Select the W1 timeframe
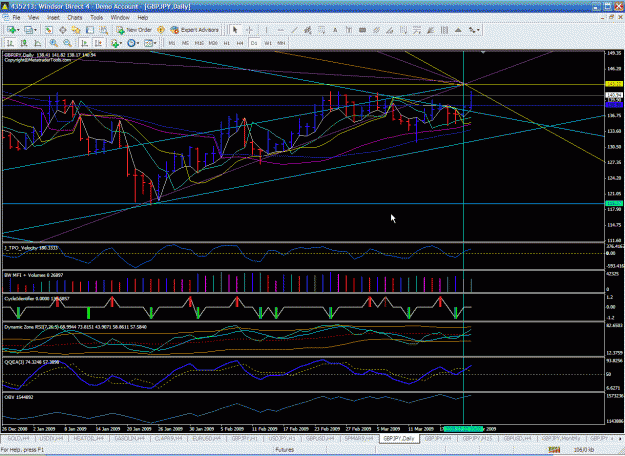The height and width of the screenshot is (456, 625). 268,43
